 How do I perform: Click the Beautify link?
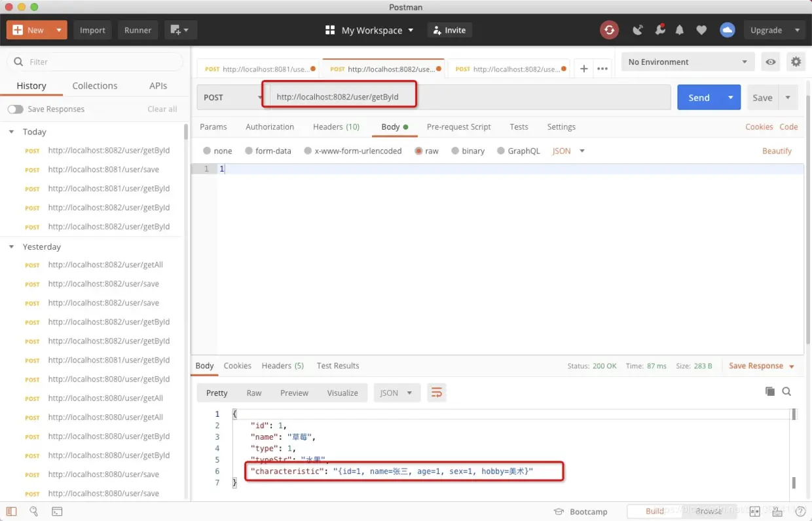tap(777, 151)
